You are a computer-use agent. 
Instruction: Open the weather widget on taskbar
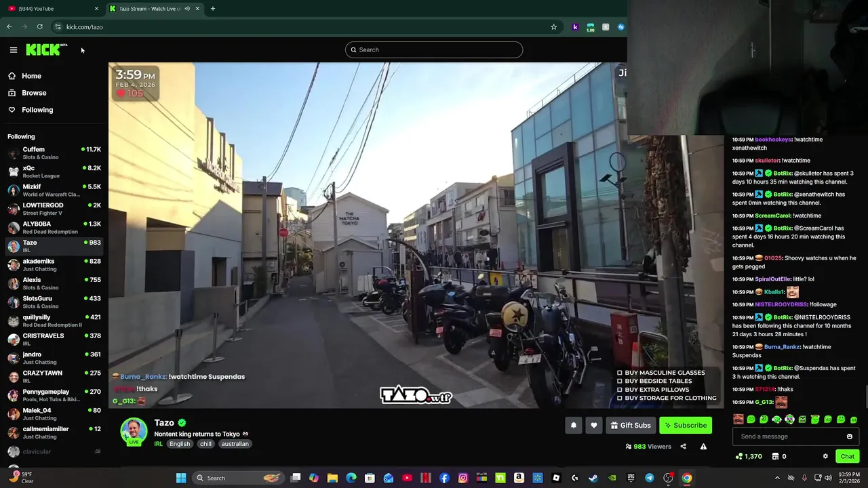pyautogui.click(x=20, y=478)
